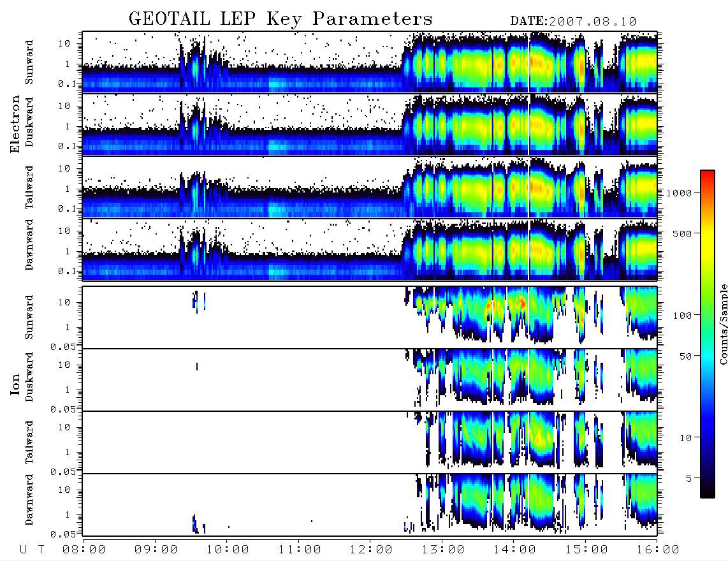
Task: Click the title GEOTAIL LEP Key Parameters
Action: [x=280, y=19]
